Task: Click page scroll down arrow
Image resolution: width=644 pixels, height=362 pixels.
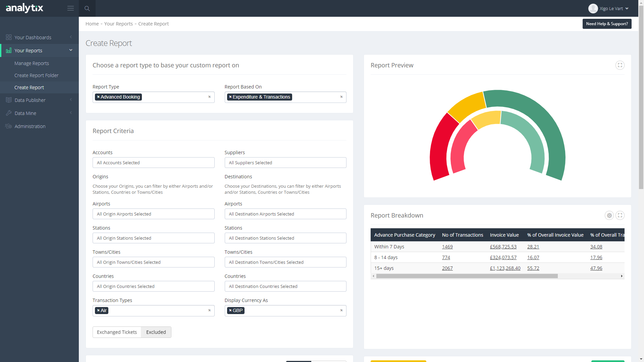Action: [x=641, y=359]
